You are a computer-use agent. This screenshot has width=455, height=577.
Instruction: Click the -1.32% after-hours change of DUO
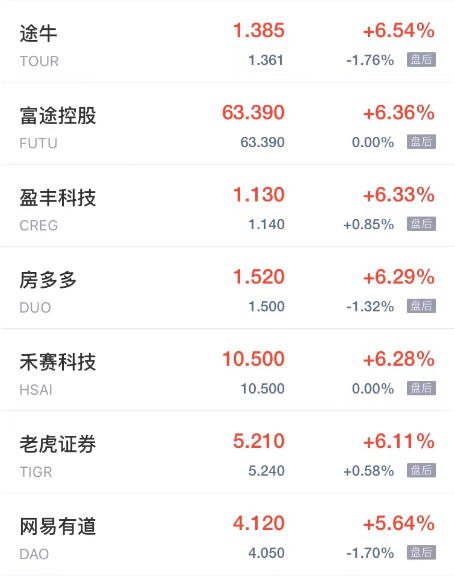tap(370, 306)
